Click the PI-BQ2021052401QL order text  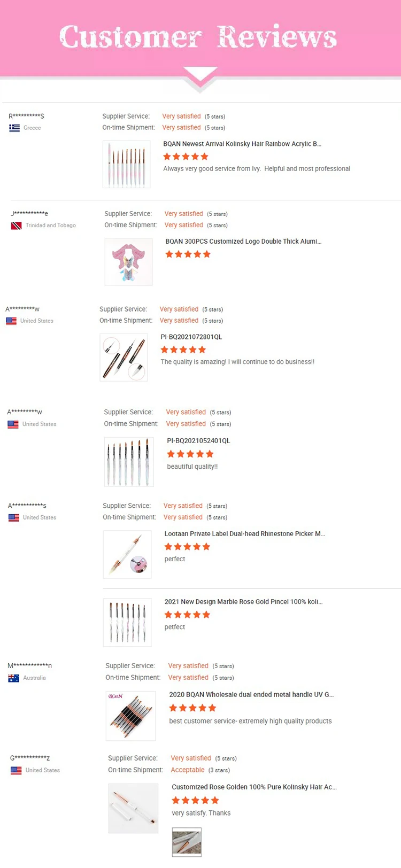(x=198, y=441)
